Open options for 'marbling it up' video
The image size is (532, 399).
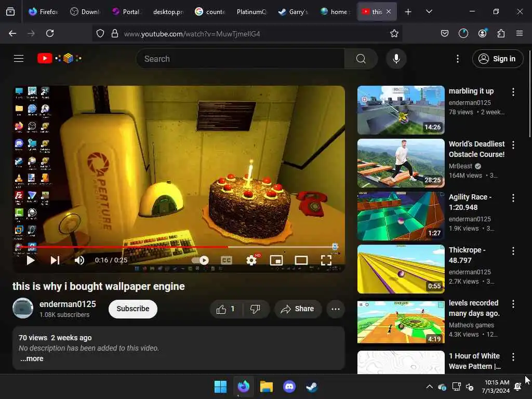click(x=513, y=91)
